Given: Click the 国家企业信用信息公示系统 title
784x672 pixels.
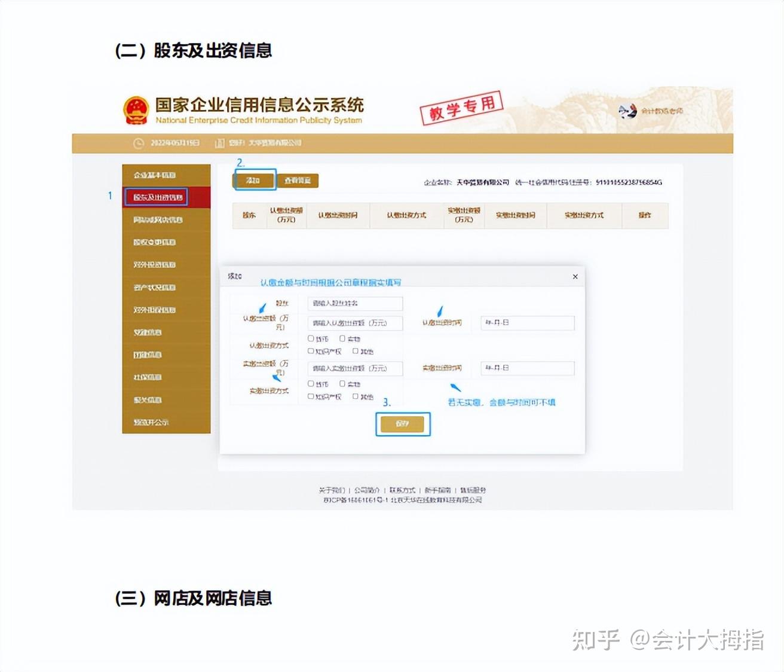Looking at the screenshot, I should (x=259, y=105).
